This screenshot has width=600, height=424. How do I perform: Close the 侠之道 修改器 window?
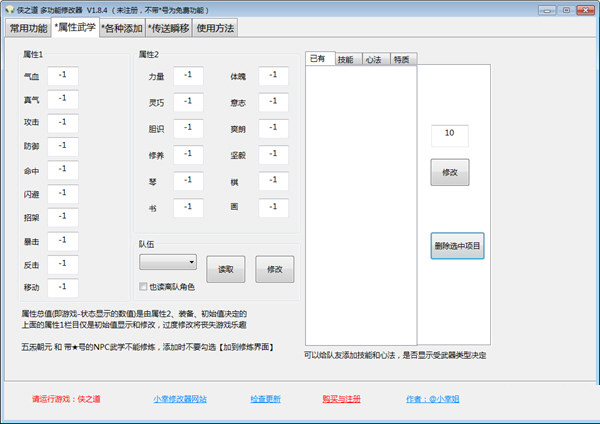coord(585,10)
